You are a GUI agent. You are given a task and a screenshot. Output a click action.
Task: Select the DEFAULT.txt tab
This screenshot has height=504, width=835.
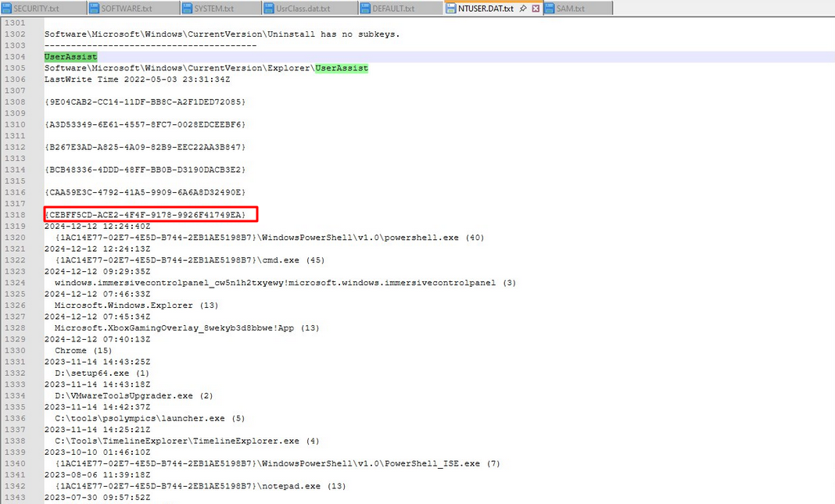click(393, 9)
